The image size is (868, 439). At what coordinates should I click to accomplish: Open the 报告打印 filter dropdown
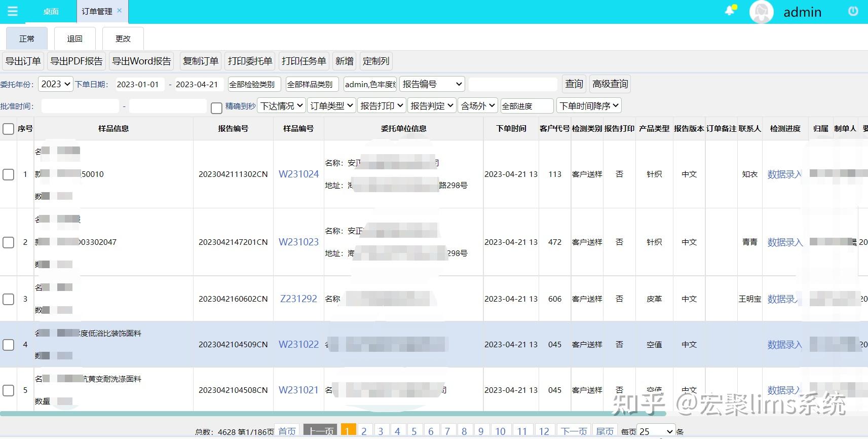coord(382,106)
